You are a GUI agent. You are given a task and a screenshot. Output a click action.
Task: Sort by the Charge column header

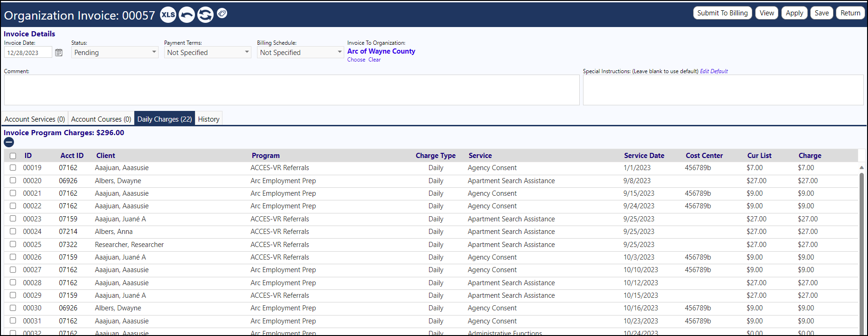(810, 156)
